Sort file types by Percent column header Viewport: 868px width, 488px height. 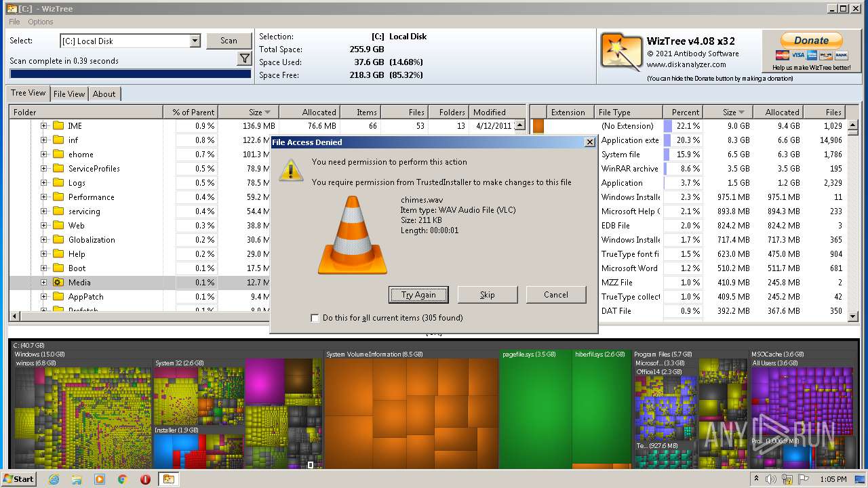(x=683, y=112)
